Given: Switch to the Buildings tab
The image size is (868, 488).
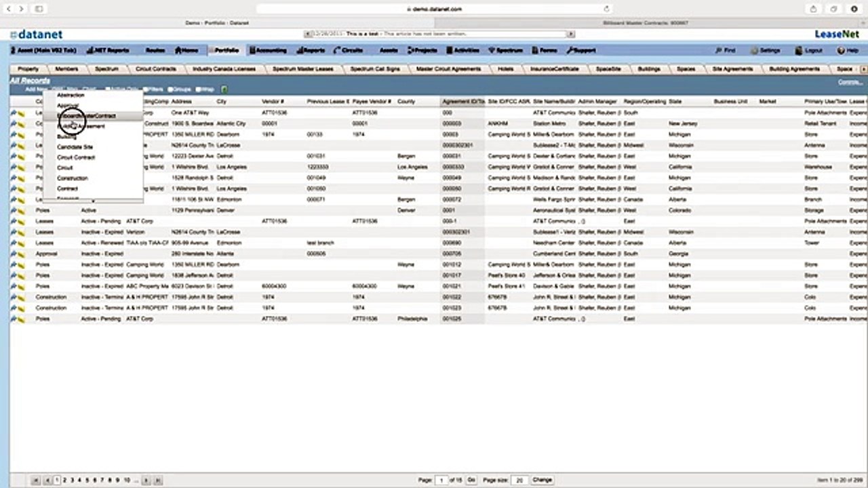Looking at the screenshot, I should 649,69.
